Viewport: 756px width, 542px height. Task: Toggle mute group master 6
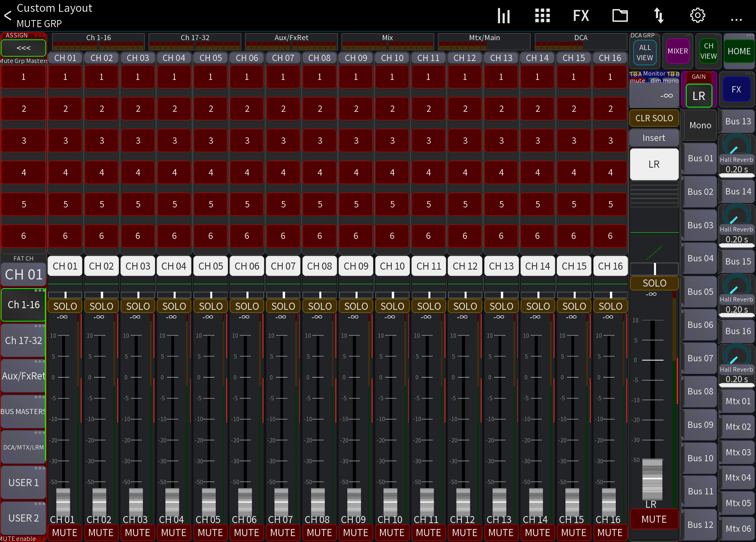24,236
